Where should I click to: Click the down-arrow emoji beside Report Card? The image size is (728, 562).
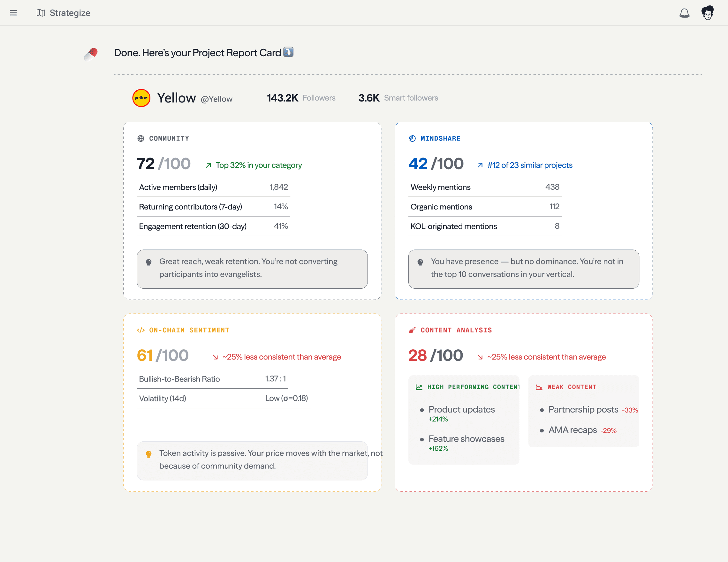point(288,52)
